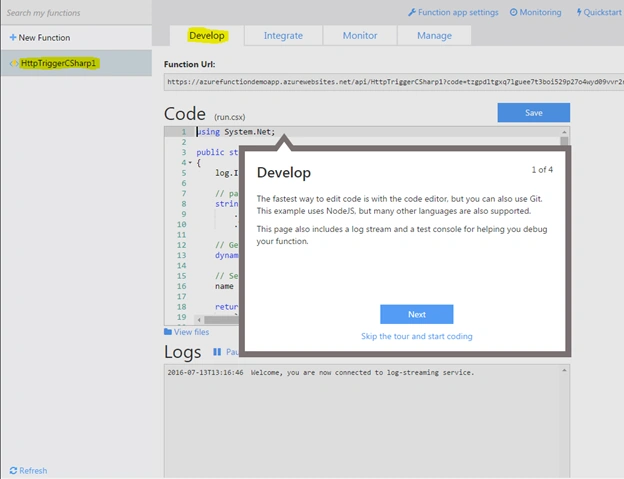Screen dimensions: 624x479
Task: Click the Search my functions field
Action: pos(76,13)
